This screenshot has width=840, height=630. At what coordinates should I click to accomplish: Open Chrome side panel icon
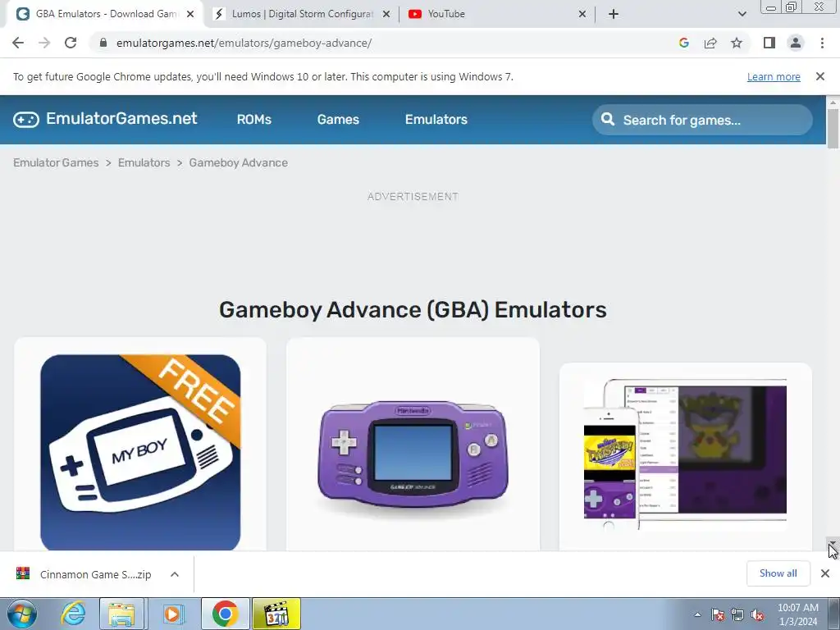point(769,43)
